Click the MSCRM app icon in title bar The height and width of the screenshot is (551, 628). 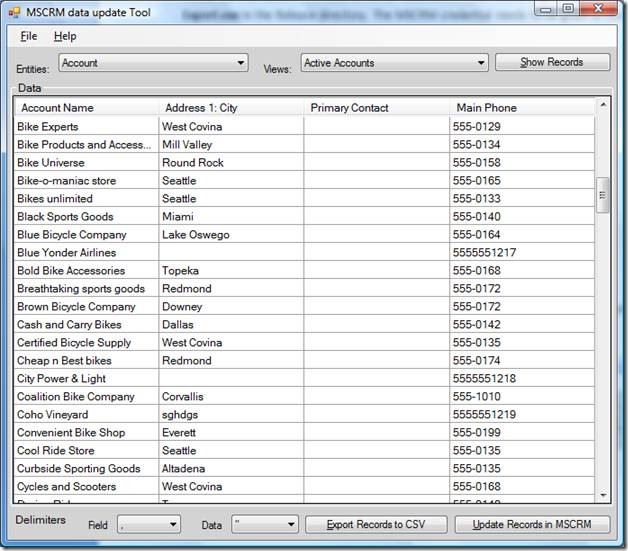[13, 11]
